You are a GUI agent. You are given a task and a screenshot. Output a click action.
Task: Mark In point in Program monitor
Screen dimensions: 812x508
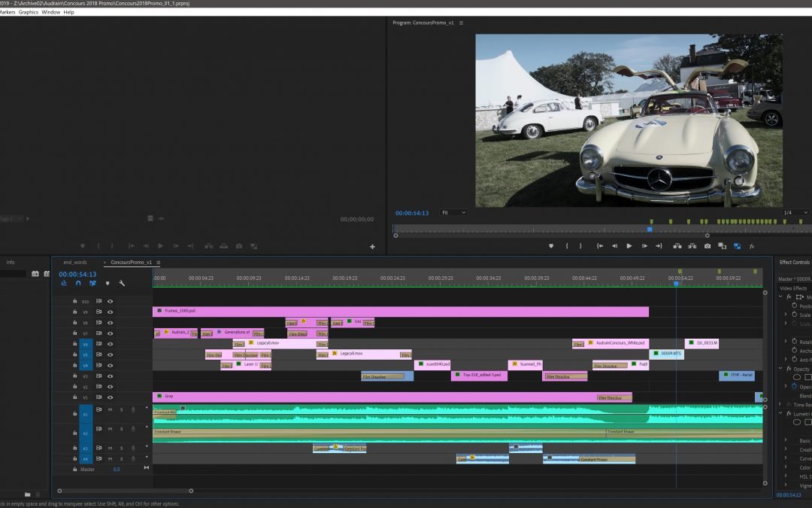pos(567,246)
